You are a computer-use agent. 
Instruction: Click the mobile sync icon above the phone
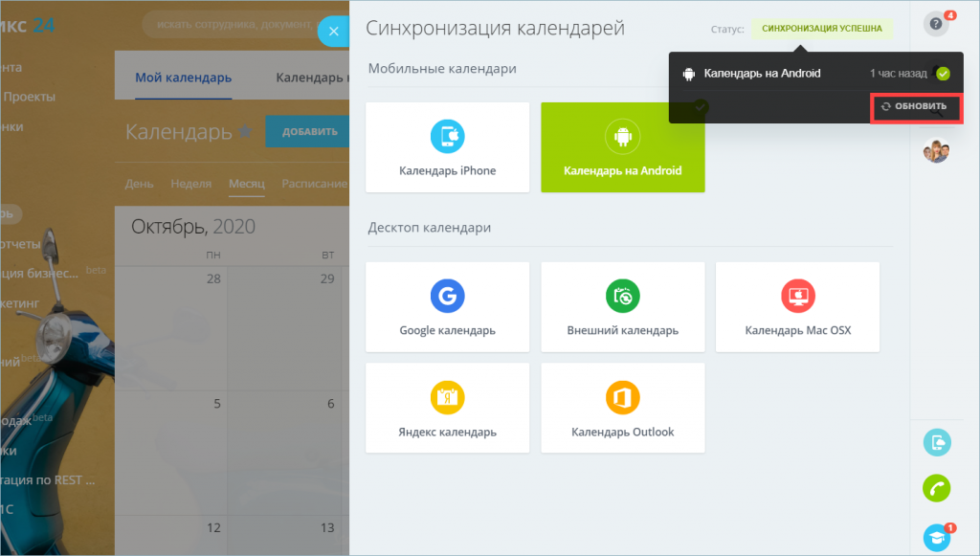pos(937,442)
